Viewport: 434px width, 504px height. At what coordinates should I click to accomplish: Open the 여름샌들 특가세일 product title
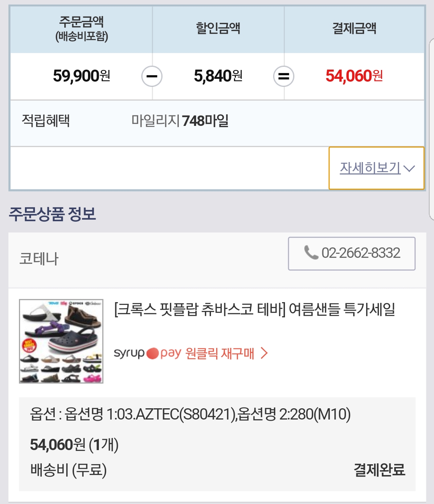(x=255, y=310)
